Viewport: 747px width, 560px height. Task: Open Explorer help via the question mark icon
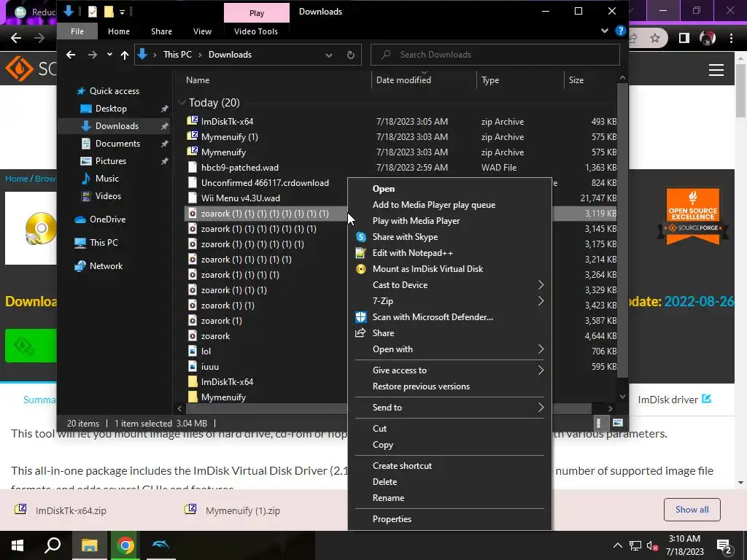620,31
